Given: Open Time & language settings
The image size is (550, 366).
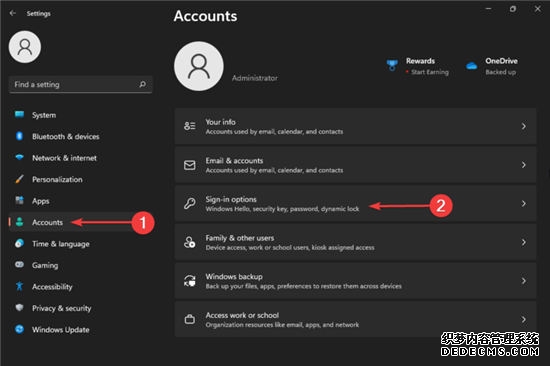Looking at the screenshot, I should (x=81, y=244).
